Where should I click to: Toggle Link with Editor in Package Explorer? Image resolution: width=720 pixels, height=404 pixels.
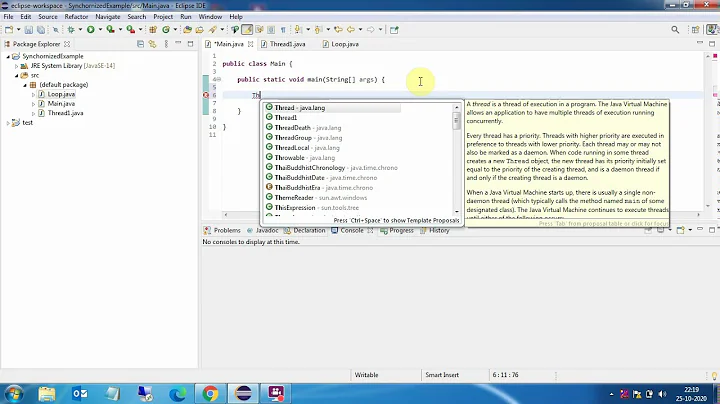(152, 44)
